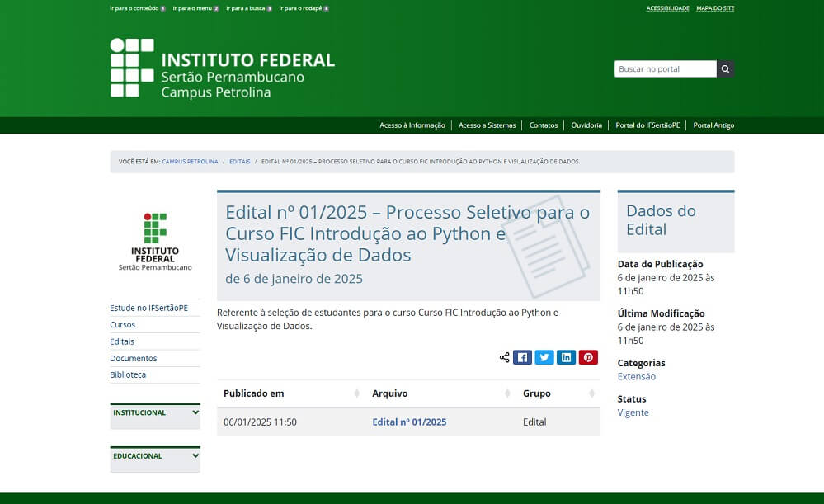Go to Portal Antigo
Screen dimensions: 824x504
[x=713, y=125]
